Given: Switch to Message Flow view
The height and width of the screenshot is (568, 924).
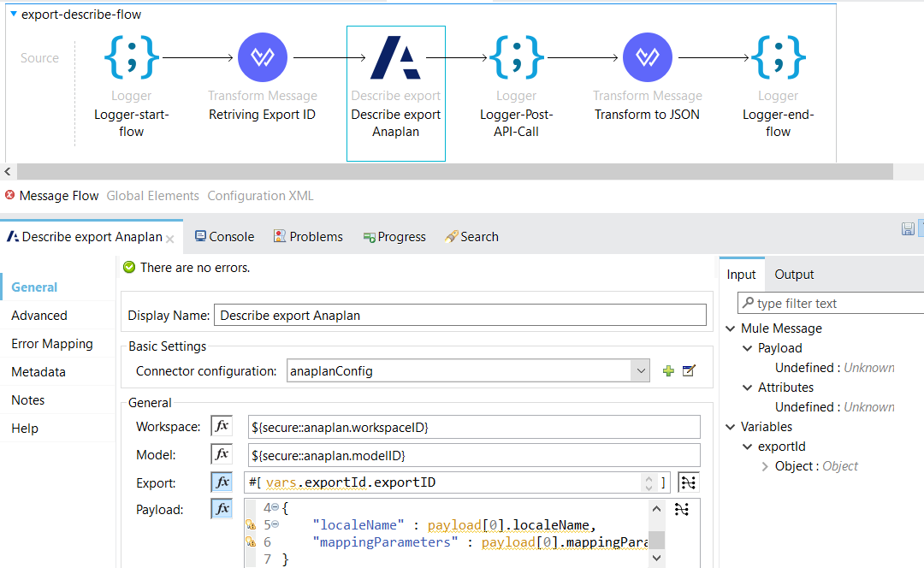Looking at the screenshot, I should [58, 196].
